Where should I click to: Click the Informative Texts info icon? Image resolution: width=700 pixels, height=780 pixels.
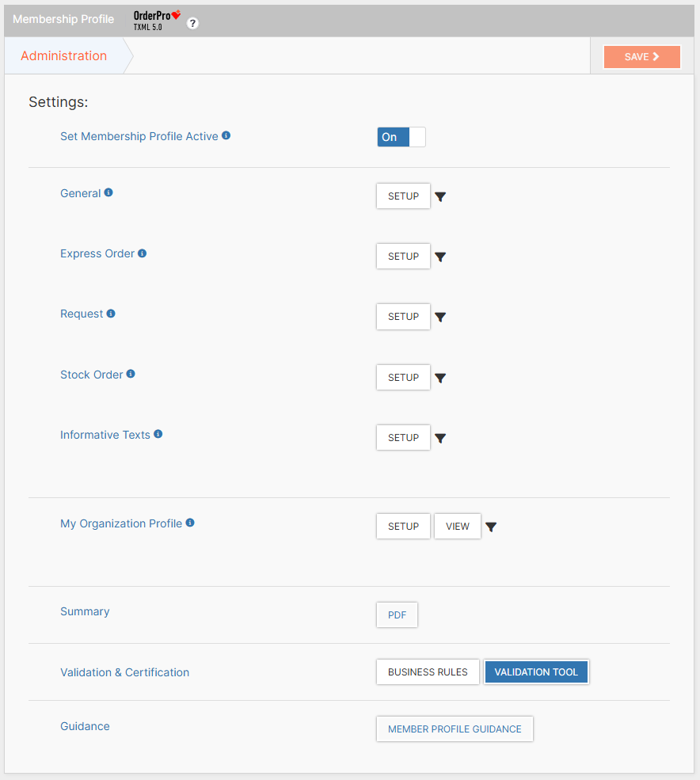158,434
